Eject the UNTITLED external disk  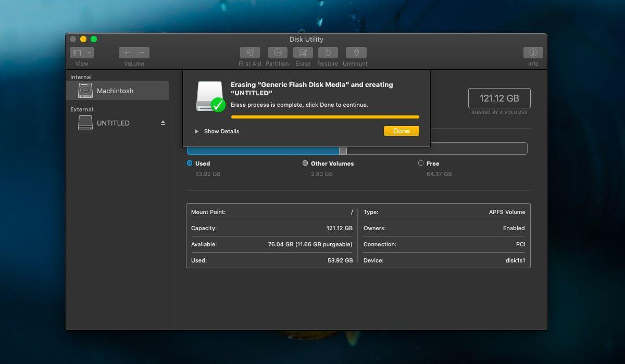pos(163,123)
